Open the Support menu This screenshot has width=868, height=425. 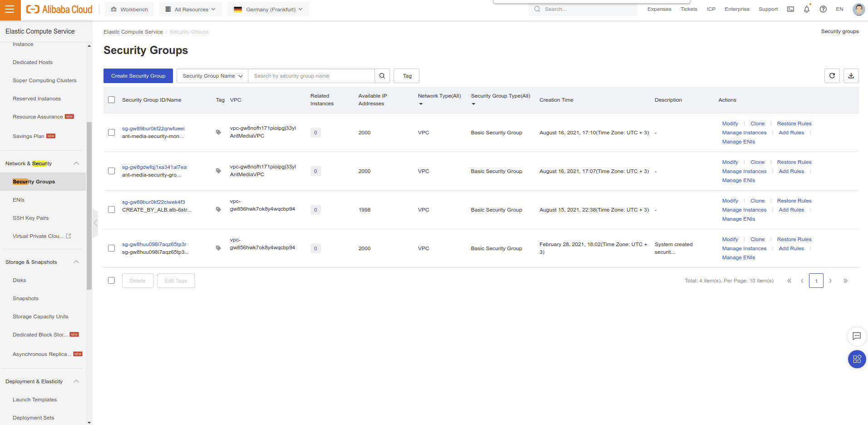tap(768, 9)
